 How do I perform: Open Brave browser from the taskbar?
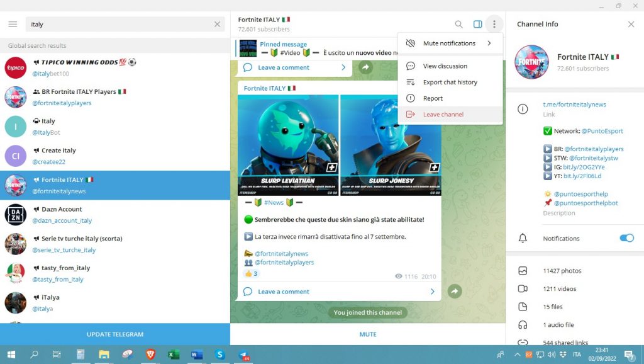[150, 355]
